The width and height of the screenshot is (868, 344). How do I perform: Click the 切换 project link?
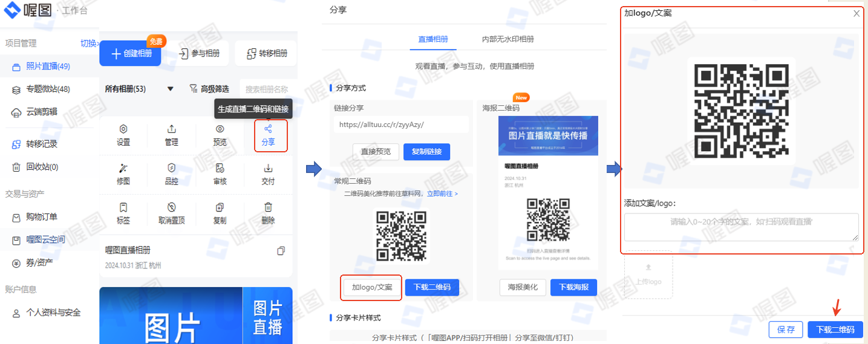pyautogui.click(x=88, y=43)
